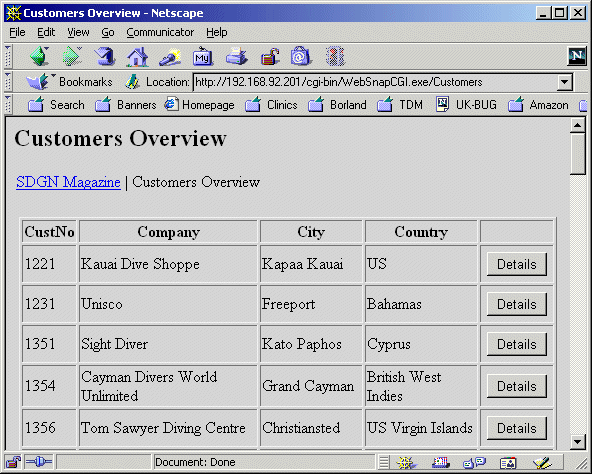Open the Communicator menu
Viewport: 592px width, 474px height.
pyautogui.click(x=160, y=32)
